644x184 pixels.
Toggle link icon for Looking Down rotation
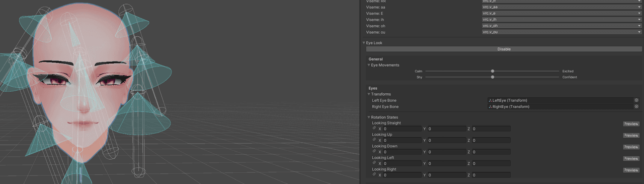coord(374,152)
